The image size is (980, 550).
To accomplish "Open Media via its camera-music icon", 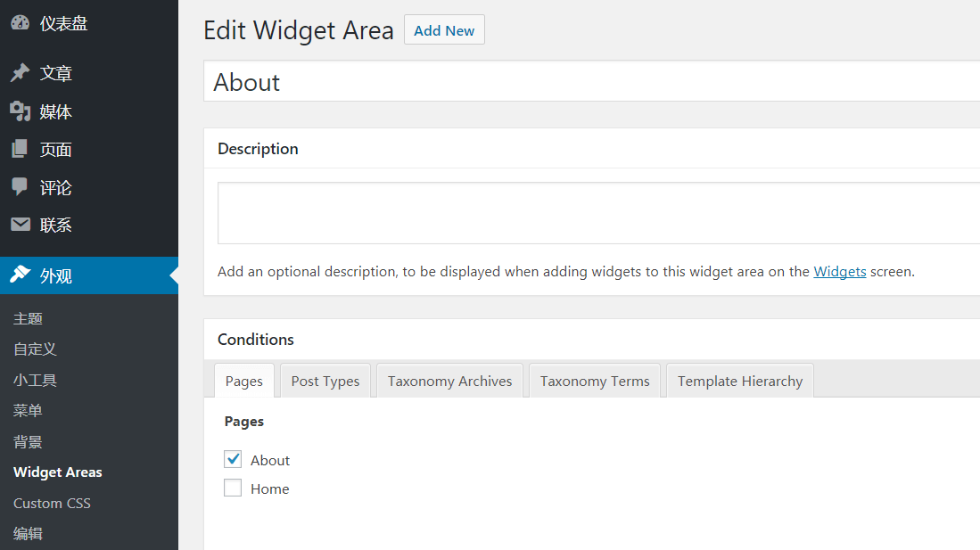I will 20,111.
